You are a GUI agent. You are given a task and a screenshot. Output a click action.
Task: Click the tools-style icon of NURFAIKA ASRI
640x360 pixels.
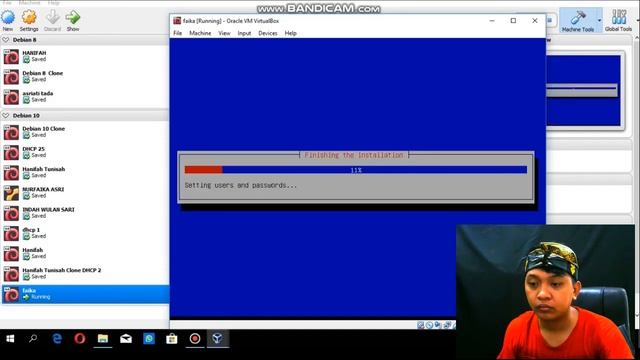11,193
